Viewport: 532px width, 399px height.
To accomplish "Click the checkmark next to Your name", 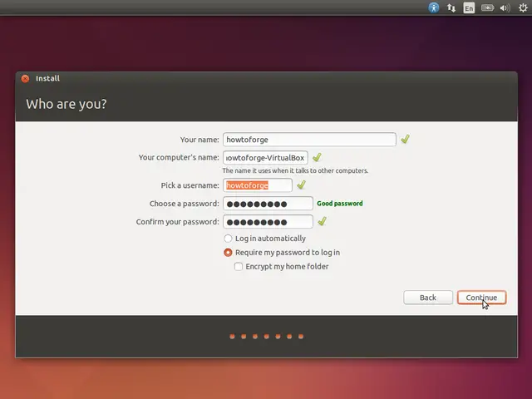I will [x=405, y=139].
